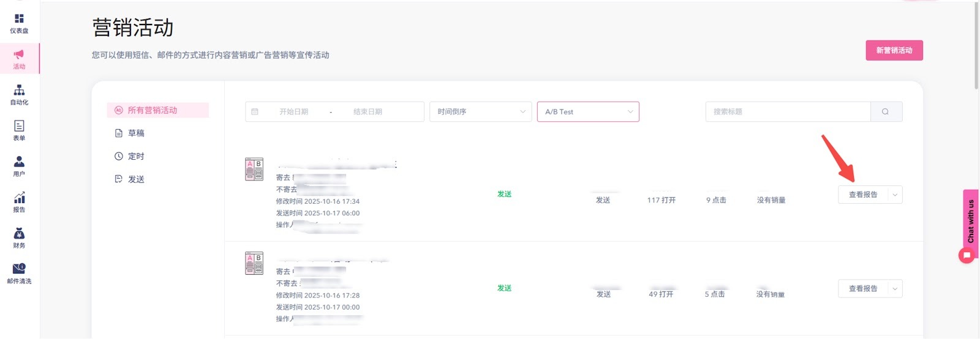Open the 表单 forms sidebar icon

(x=19, y=130)
